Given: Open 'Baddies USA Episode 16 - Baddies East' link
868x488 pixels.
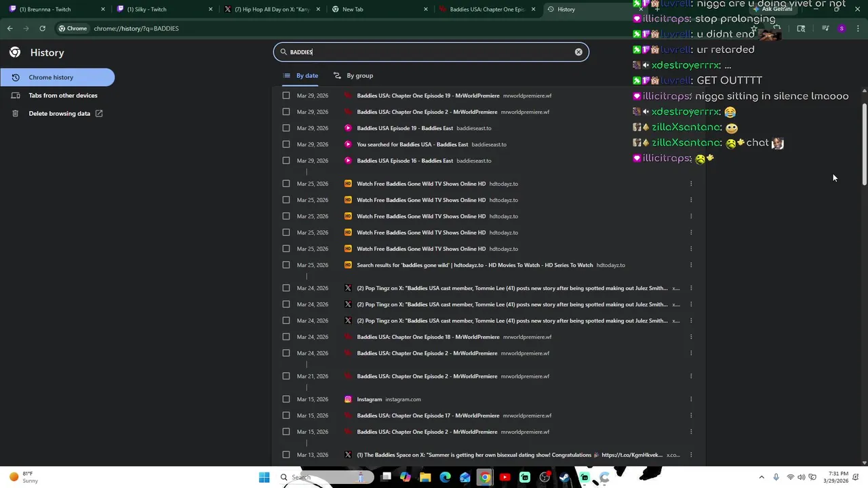Looking at the screenshot, I should [x=405, y=161].
